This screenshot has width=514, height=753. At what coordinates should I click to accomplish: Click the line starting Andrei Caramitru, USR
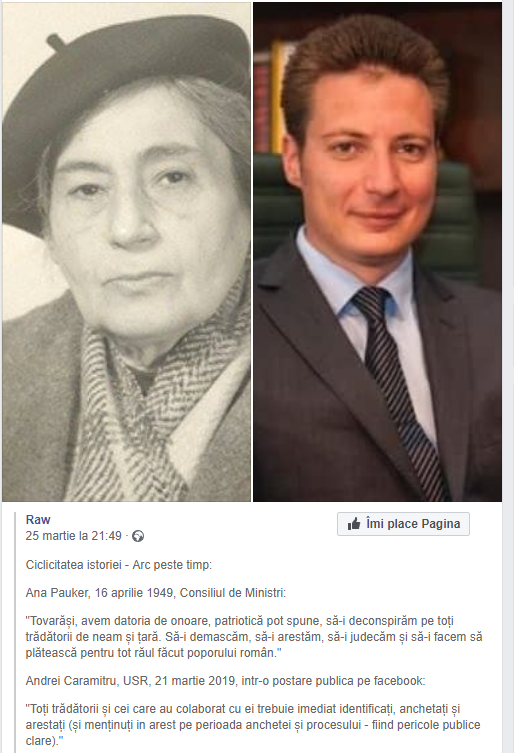click(225, 680)
